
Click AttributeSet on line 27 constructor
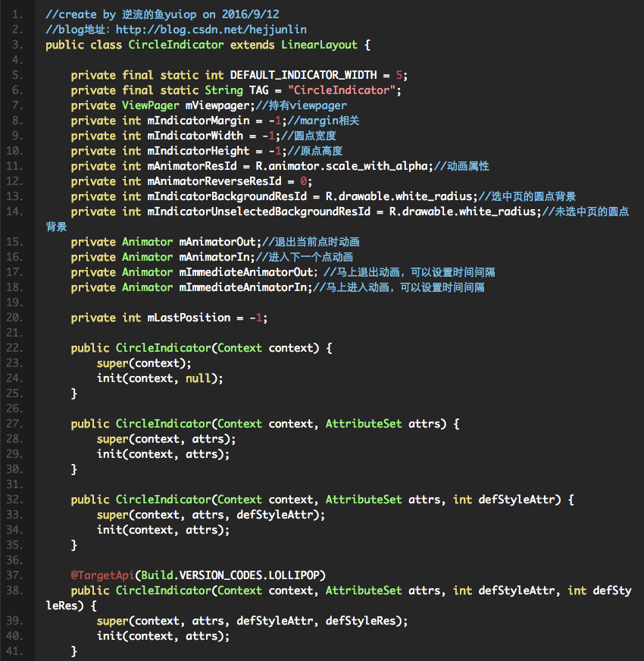[x=364, y=424]
